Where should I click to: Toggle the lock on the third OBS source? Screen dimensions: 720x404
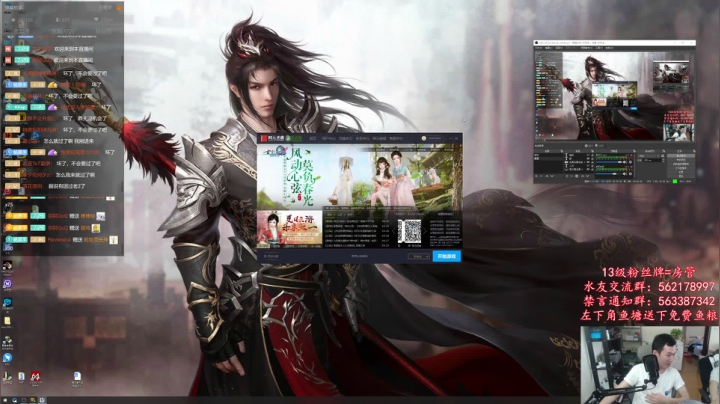592,162
